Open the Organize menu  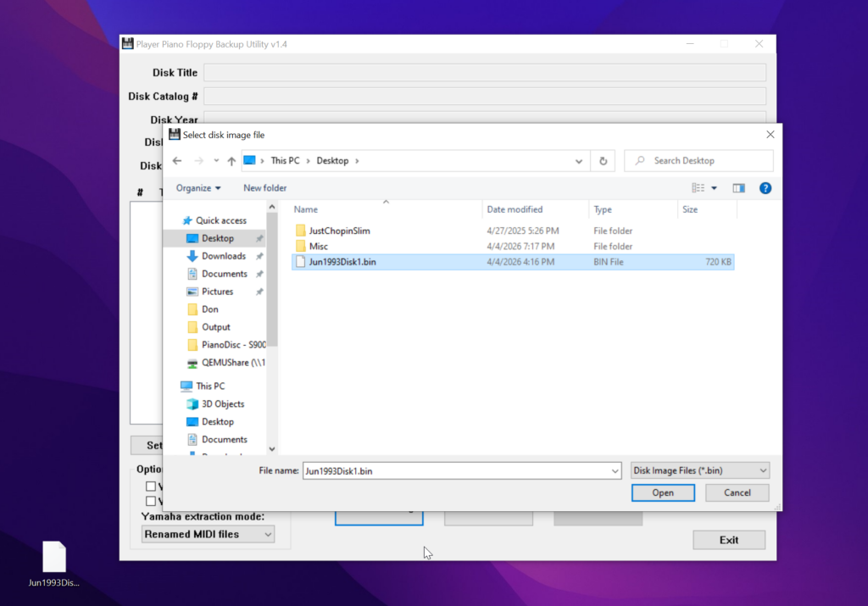coord(196,187)
